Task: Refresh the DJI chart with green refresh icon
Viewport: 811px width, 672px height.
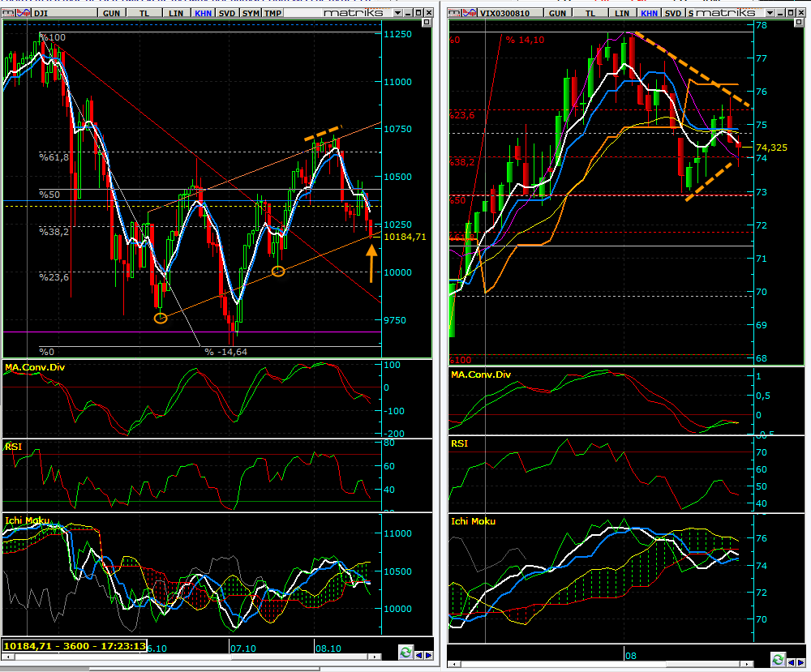Action: pyautogui.click(x=405, y=652)
